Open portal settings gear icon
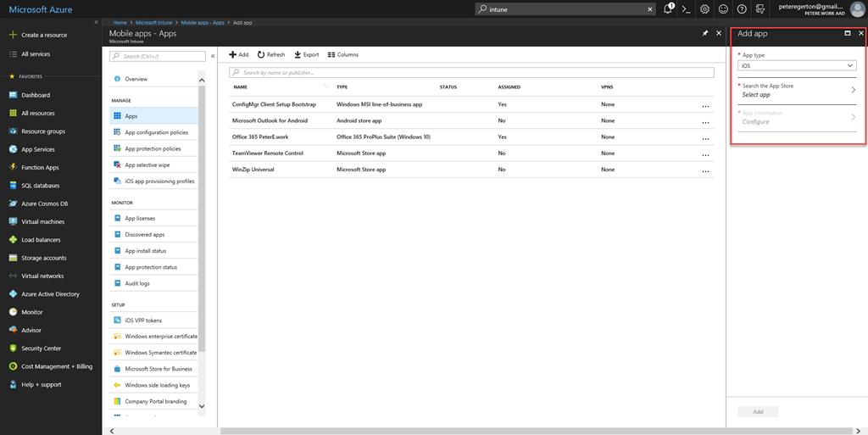 704,9
